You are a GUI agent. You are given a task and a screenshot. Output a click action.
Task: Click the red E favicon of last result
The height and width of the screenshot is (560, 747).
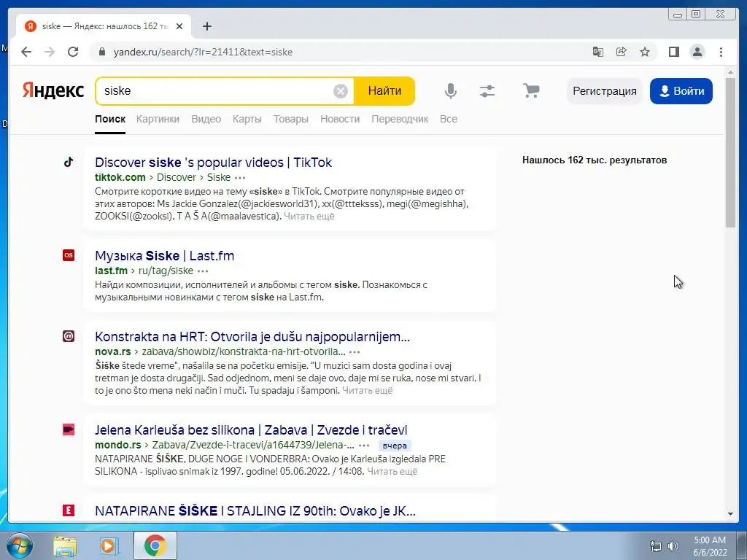69,510
